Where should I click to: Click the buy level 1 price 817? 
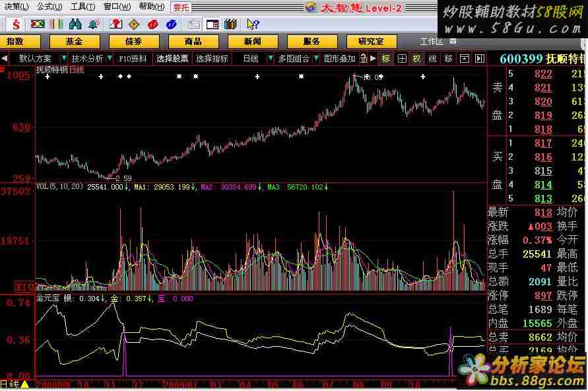coord(543,143)
